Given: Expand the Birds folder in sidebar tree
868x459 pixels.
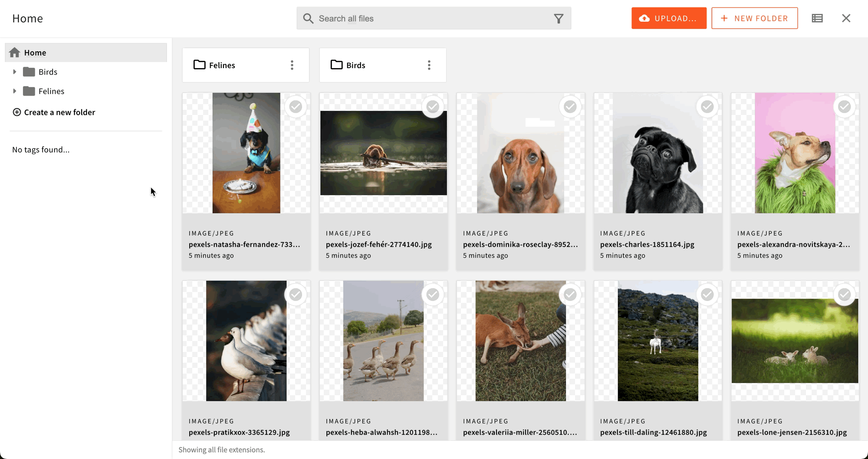Looking at the screenshot, I should pyautogui.click(x=15, y=72).
